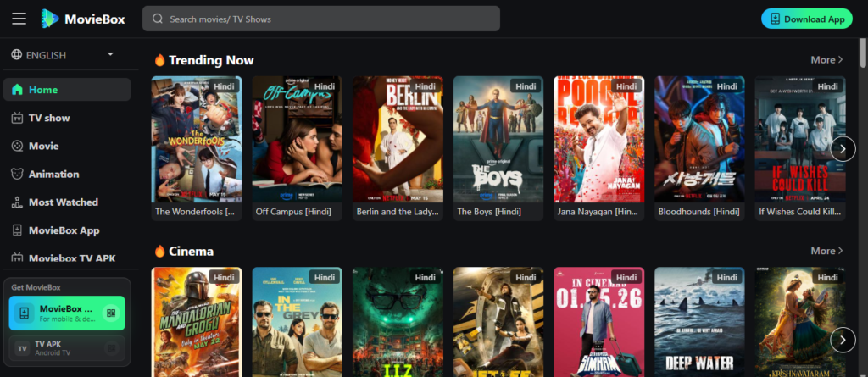This screenshot has width=868, height=377.
Task: Click the TV APK Android TV card
Action: (67, 348)
